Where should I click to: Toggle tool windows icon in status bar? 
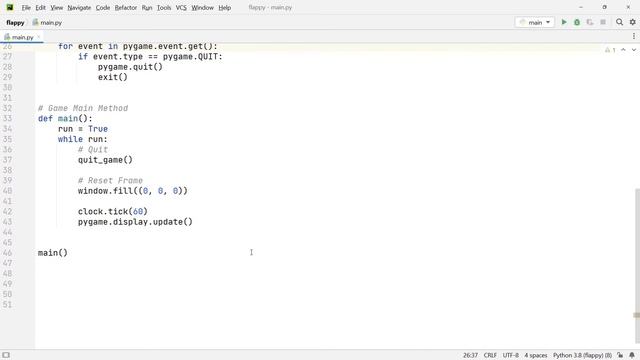pyautogui.click(x=6, y=355)
